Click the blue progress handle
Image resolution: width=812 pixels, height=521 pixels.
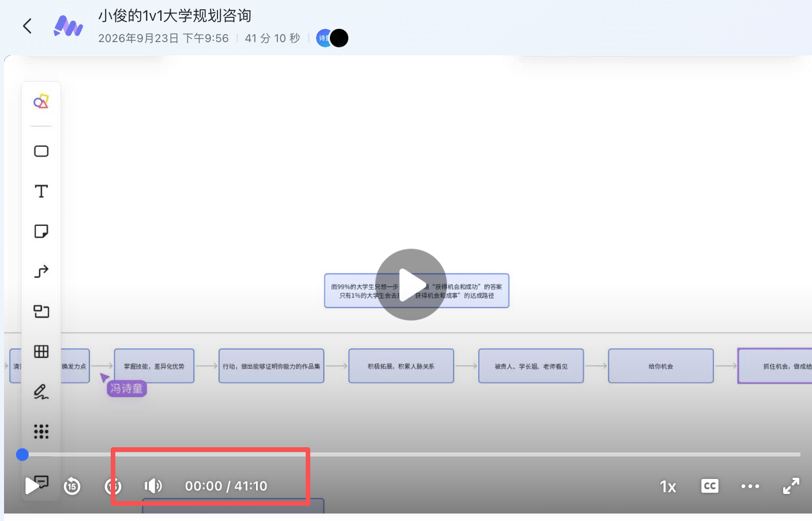point(22,455)
